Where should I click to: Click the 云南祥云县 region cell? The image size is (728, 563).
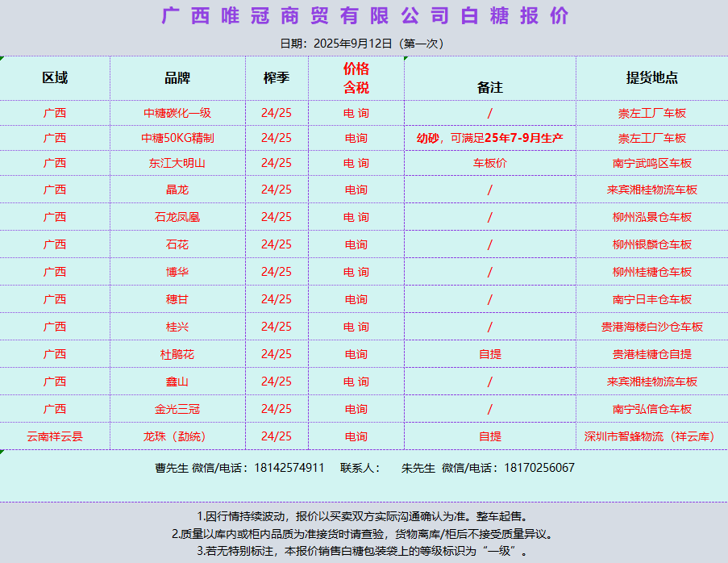coord(55,436)
